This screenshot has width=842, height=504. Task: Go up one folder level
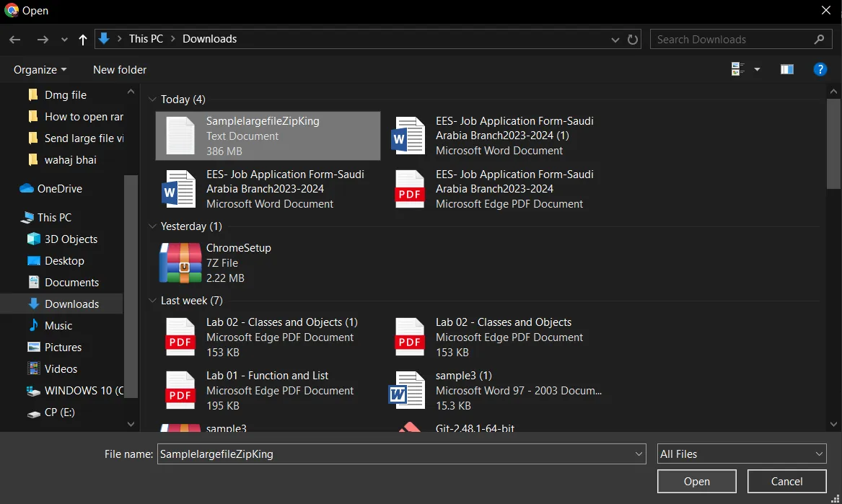[83, 39]
